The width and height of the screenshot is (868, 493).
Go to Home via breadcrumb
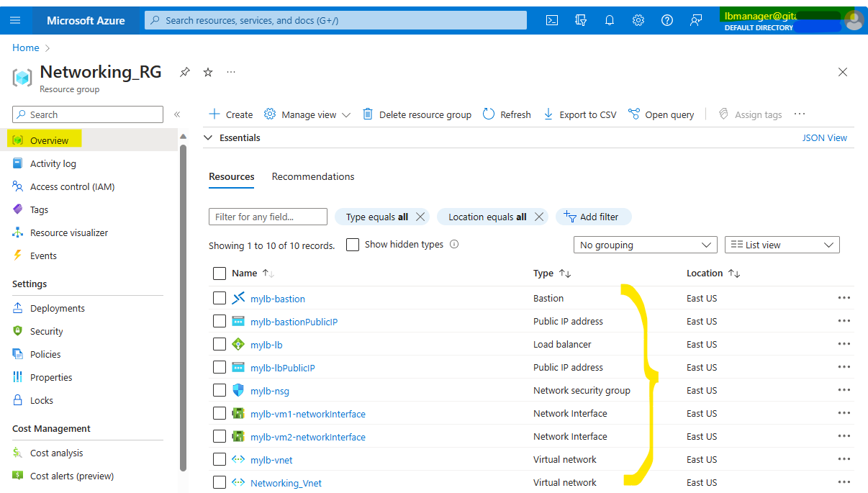coord(26,48)
